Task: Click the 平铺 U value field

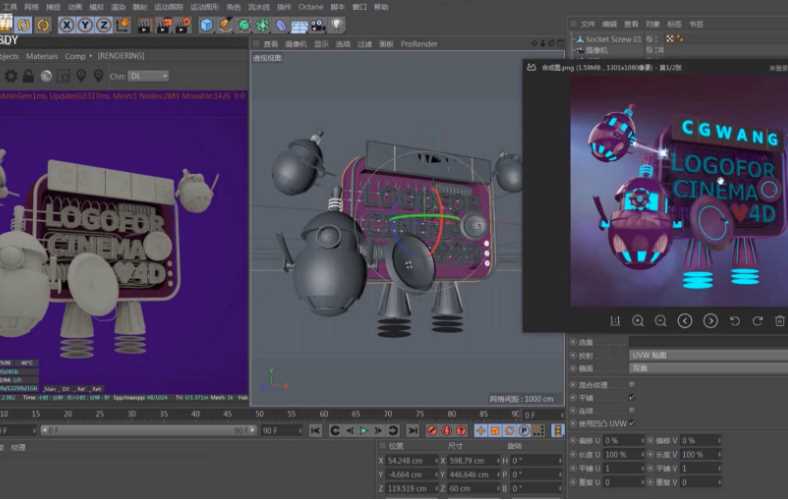Action: (x=624, y=468)
